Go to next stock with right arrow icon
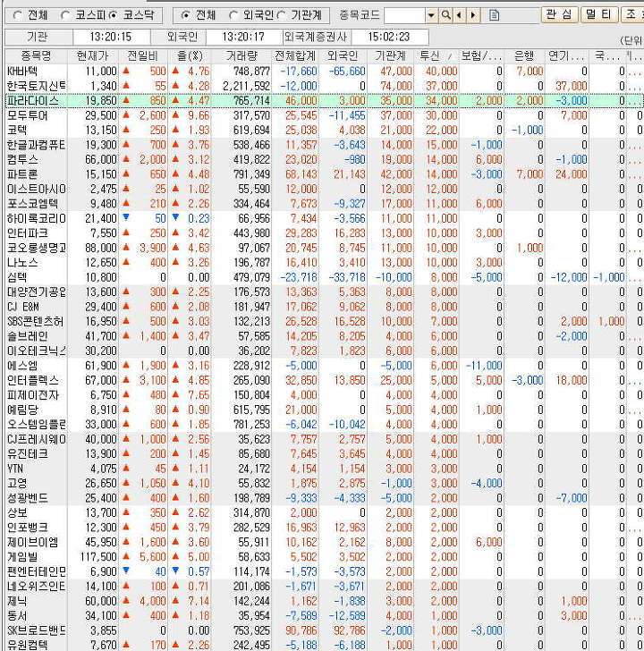 (473, 15)
